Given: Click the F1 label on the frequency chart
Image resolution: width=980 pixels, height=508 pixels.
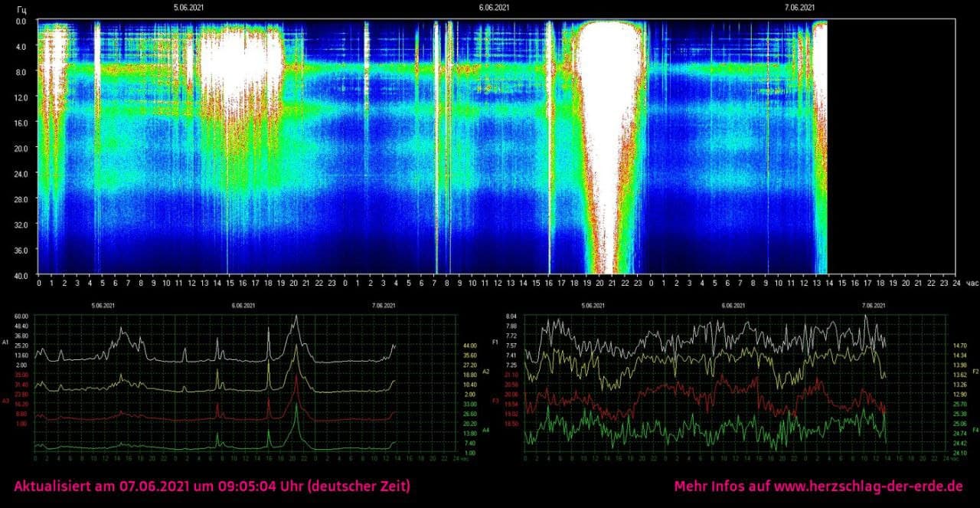Looking at the screenshot, I should (x=495, y=343).
